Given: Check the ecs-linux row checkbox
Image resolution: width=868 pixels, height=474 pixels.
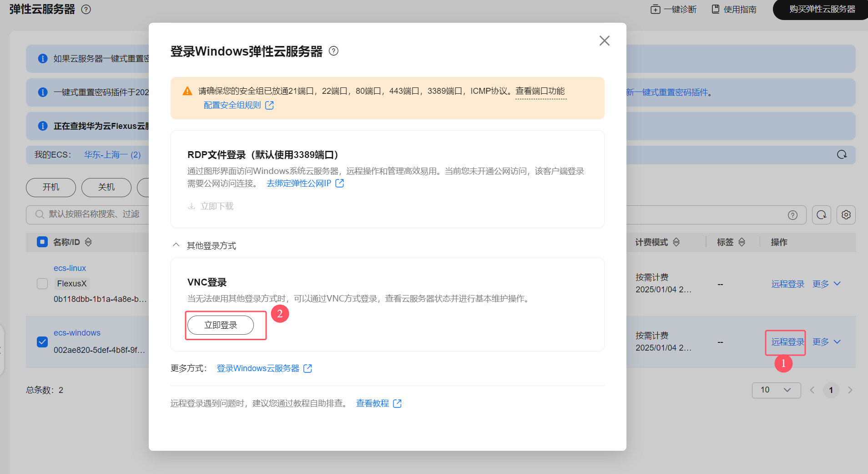Looking at the screenshot, I should click(x=42, y=284).
